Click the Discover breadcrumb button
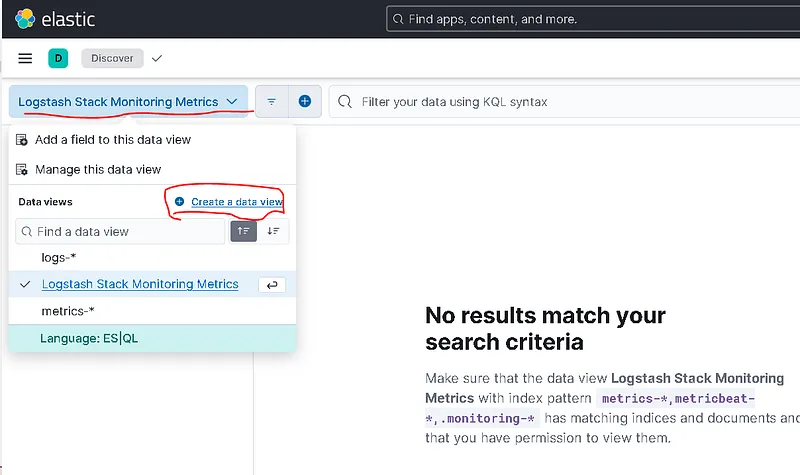The height and width of the screenshot is (475, 800). [112, 58]
